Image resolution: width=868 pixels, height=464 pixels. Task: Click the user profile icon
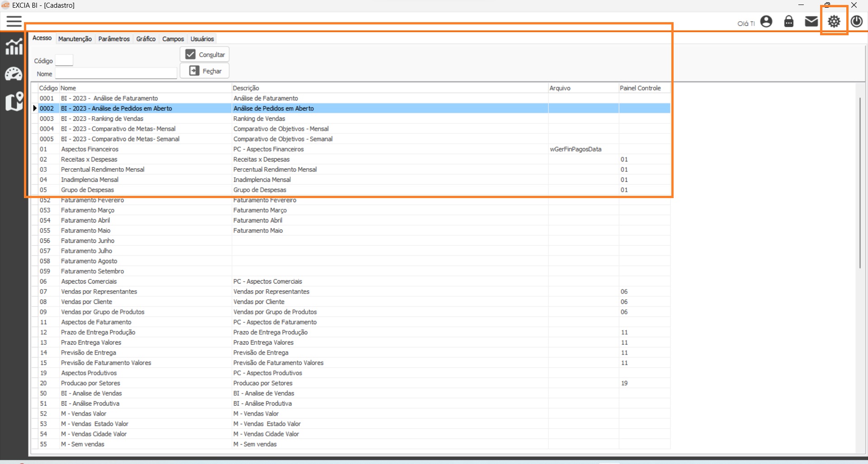click(x=766, y=22)
